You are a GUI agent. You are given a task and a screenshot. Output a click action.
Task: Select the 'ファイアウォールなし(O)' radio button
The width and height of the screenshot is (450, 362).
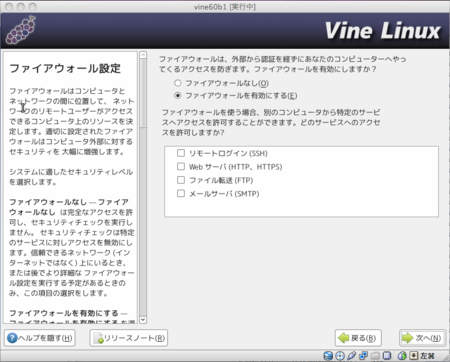point(178,83)
